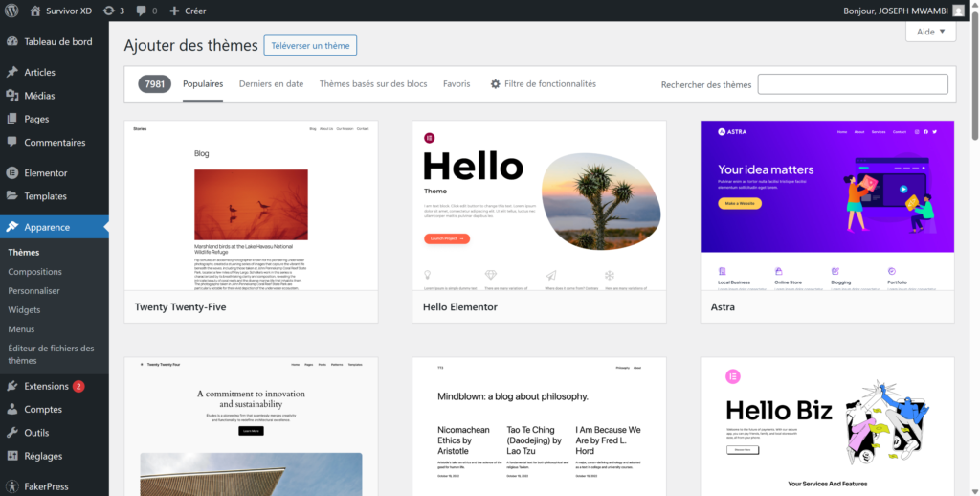Open the Hello Elementor theme preview

(x=539, y=205)
